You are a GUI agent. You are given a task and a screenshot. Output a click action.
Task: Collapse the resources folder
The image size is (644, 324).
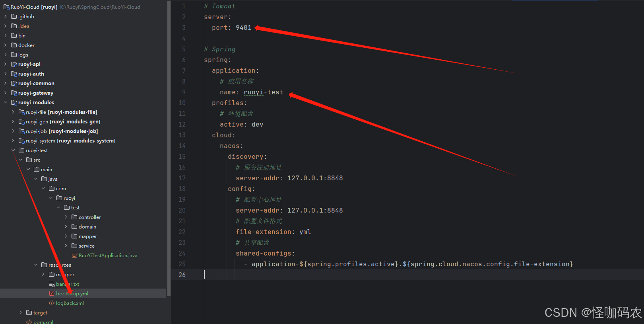point(36,265)
